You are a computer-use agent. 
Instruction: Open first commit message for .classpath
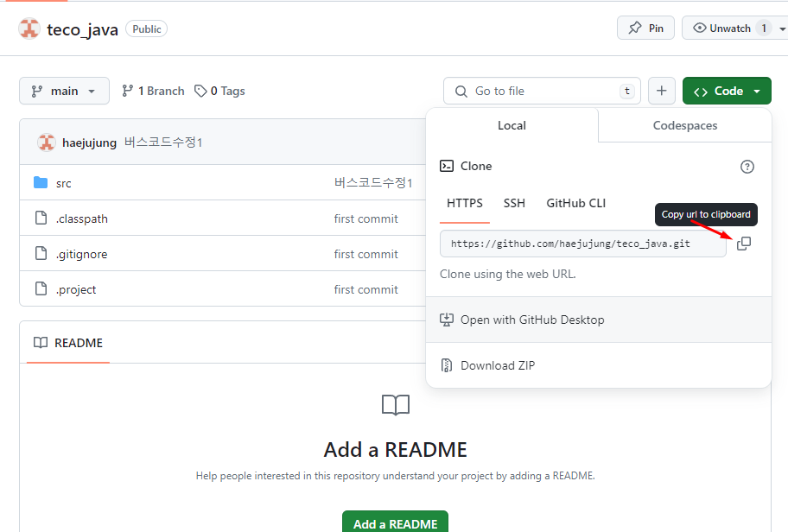tap(365, 218)
